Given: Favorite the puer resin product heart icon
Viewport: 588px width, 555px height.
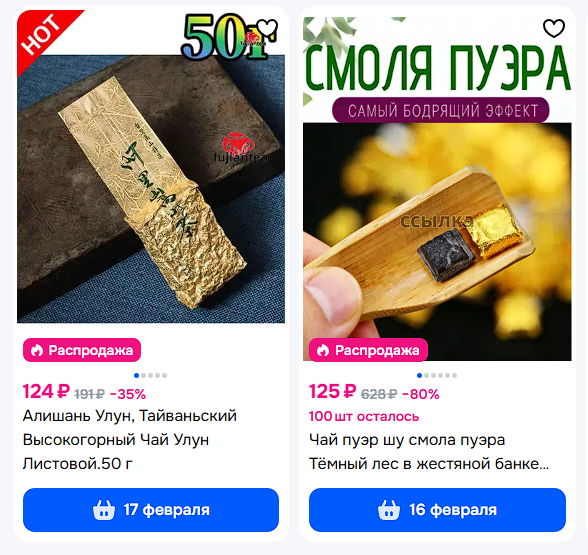Looking at the screenshot, I should (554, 28).
